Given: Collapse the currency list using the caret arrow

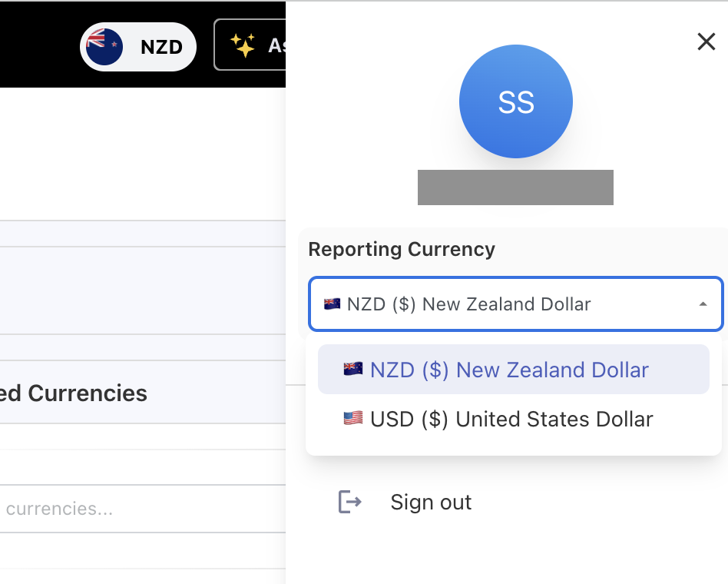Looking at the screenshot, I should click(x=703, y=304).
